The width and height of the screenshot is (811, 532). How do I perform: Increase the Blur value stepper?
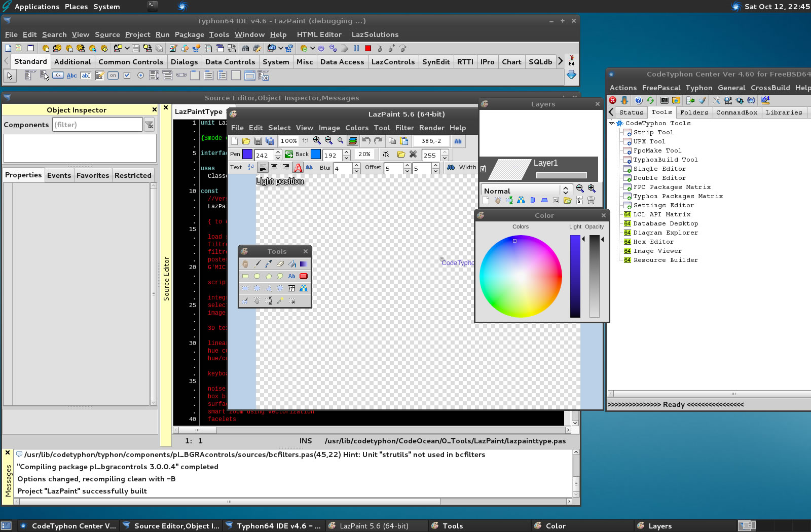(356, 165)
